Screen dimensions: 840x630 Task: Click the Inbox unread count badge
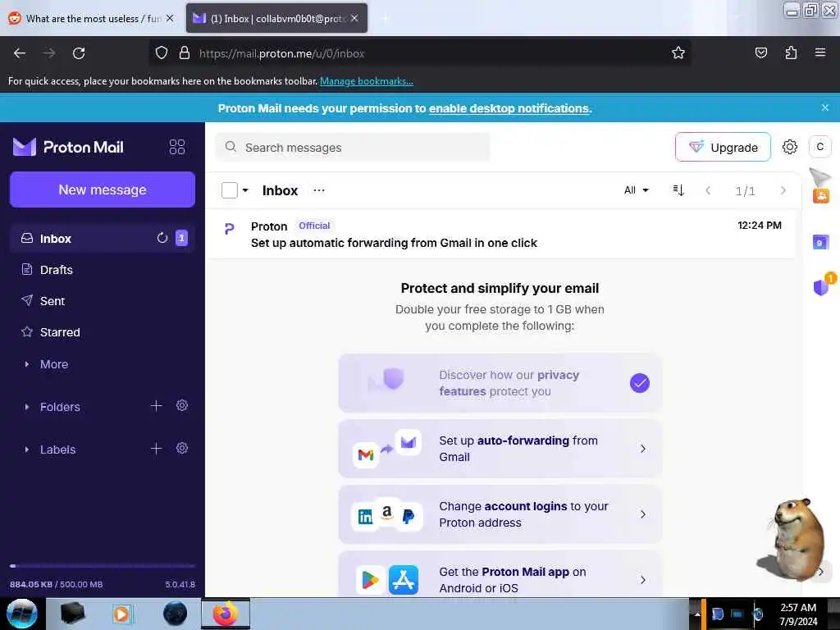click(181, 238)
